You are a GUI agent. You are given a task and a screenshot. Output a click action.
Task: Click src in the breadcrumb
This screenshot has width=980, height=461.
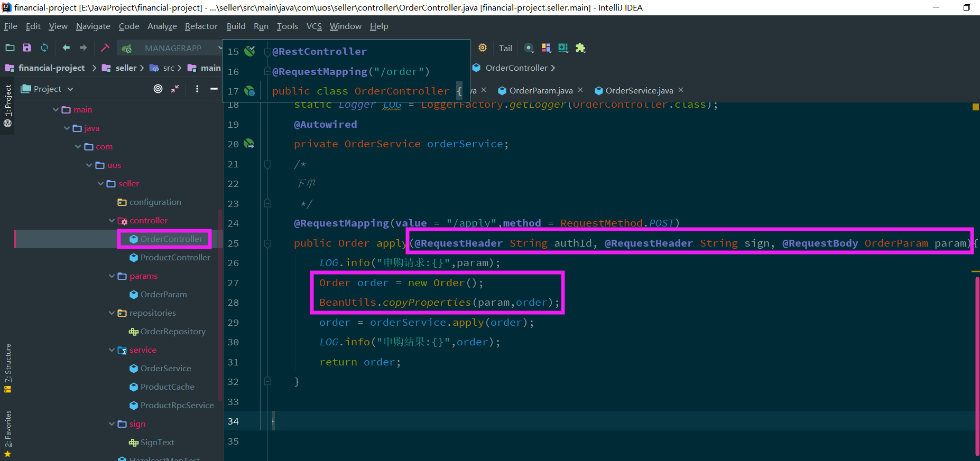click(x=169, y=68)
